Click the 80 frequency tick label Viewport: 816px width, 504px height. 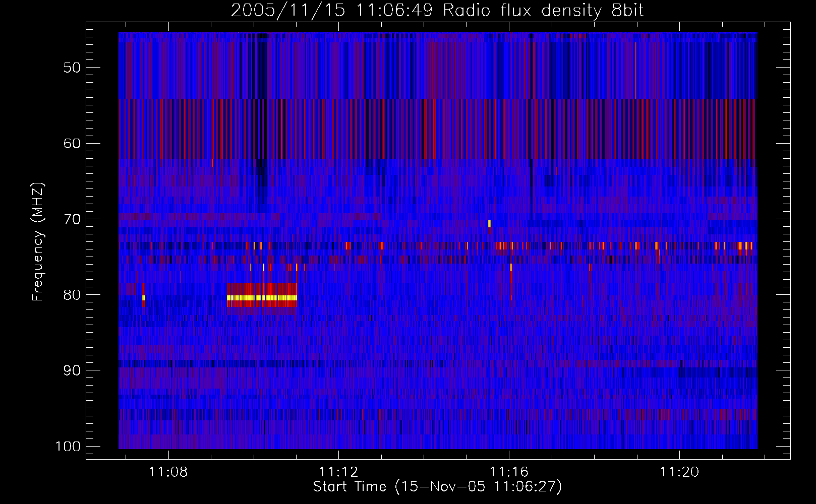pos(72,295)
